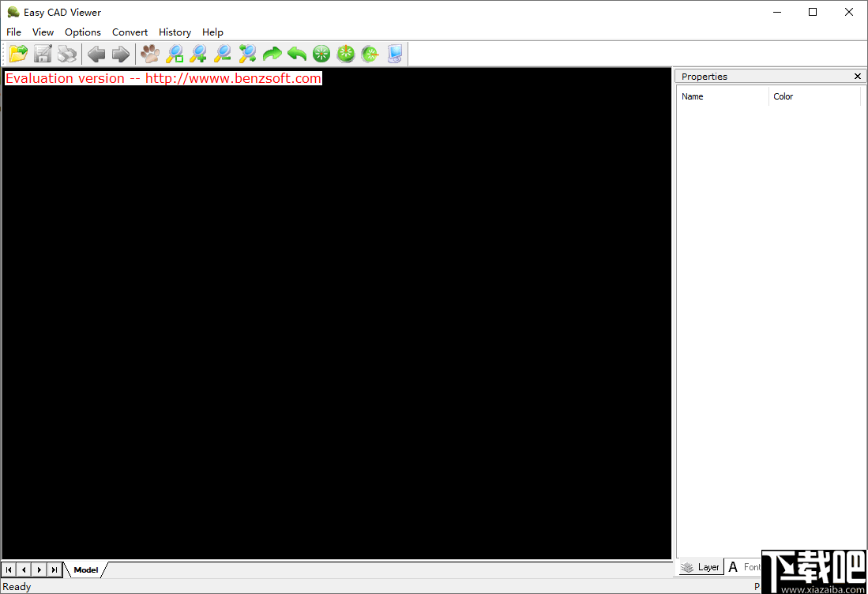Switch to the Layer tab
Screen dimensions: 868x594
tap(700, 567)
